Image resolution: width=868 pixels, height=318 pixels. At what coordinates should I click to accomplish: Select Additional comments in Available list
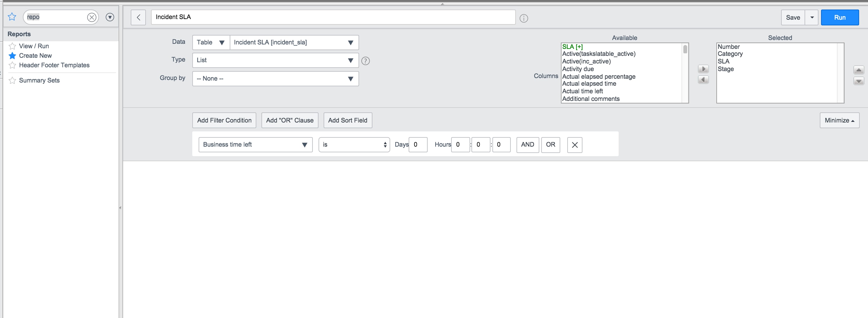point(591,99)
